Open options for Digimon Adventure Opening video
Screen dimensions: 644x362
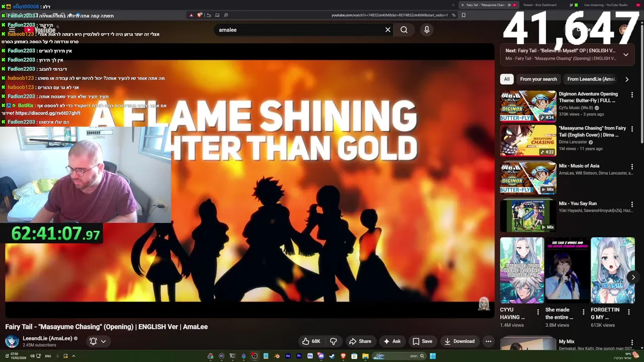click(x=632, y=95)
